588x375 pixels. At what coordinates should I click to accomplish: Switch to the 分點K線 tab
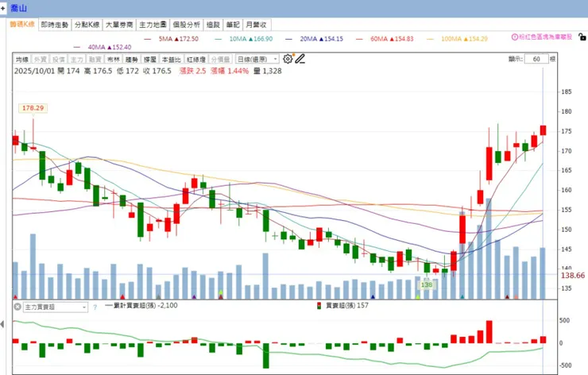click(x=87, y=25)
